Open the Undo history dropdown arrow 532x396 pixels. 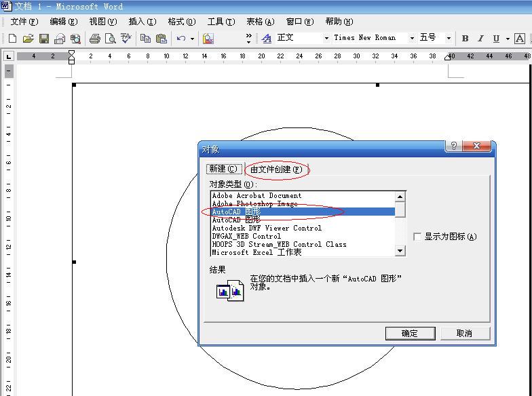coord(193,39)
